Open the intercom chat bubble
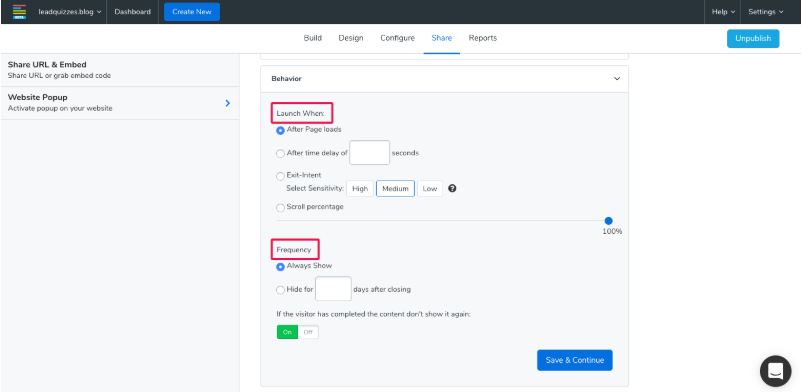The width and height of the screenshot is (802, 392). pos(775,371)
